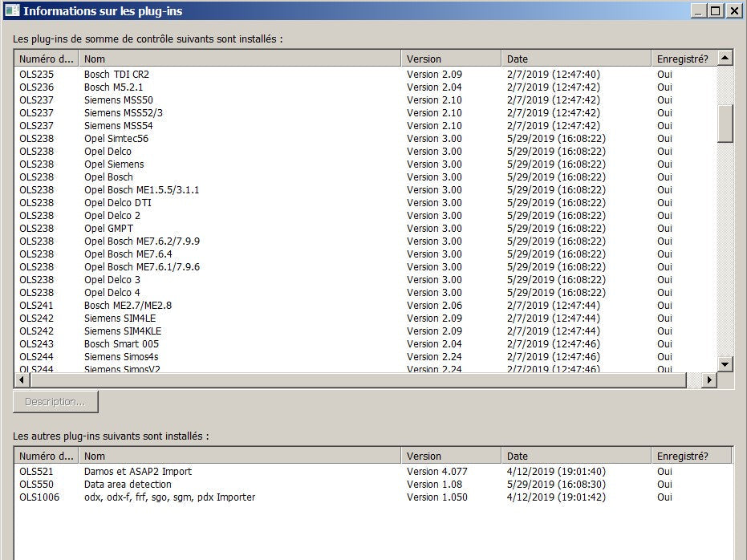Click the OLS236 number cell
Viewport: 747px width, 560px height.
click(37, 87)
